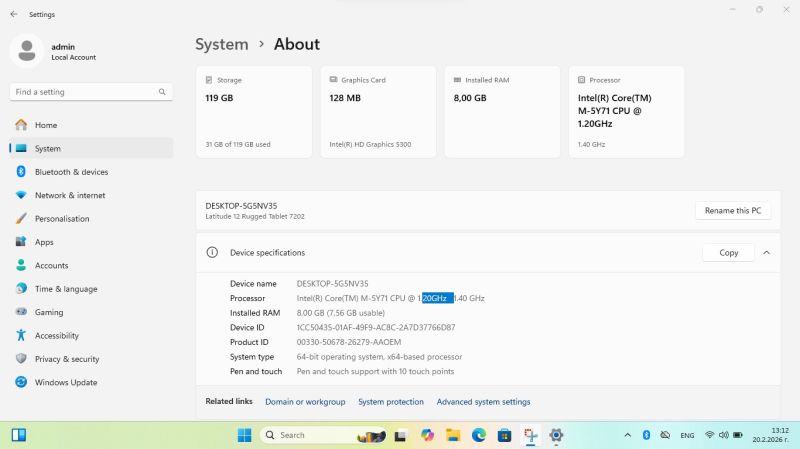
Task: Open Accounts from the sidebar menu
Action: click(51, 265)
